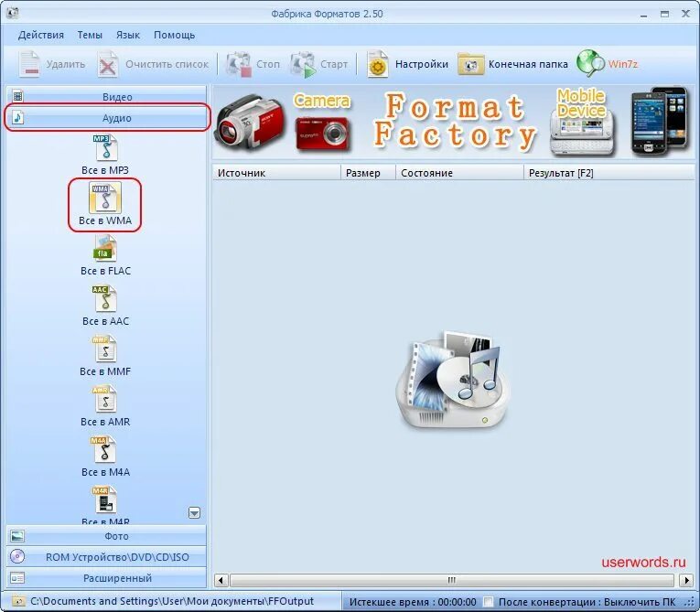Open the Помощь menu
This screenshot has height=612, width=700.
coord(174,35)
